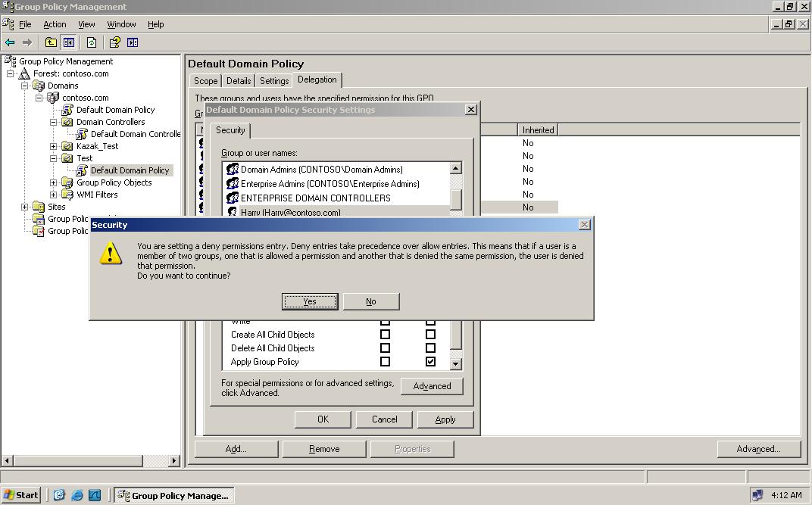This screenshot has height=505, width=812.
Task: Click Advanced button in Security Settings dialog
Action: tap(432, 386)
